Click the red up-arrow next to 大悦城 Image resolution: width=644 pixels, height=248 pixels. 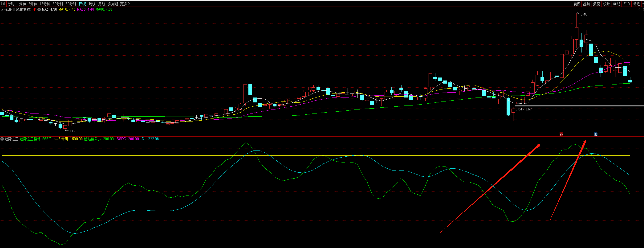click(x=35, y=9)
